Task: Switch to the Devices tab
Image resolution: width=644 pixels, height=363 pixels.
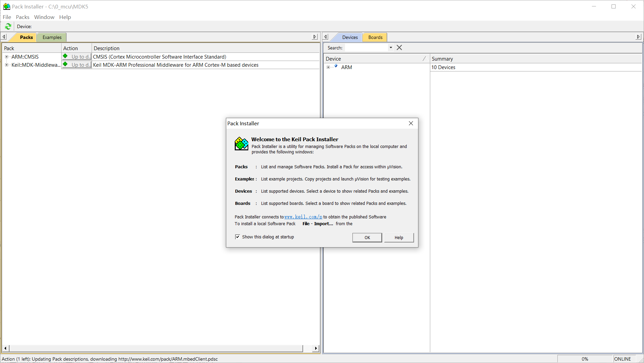Action: point(349,37)
